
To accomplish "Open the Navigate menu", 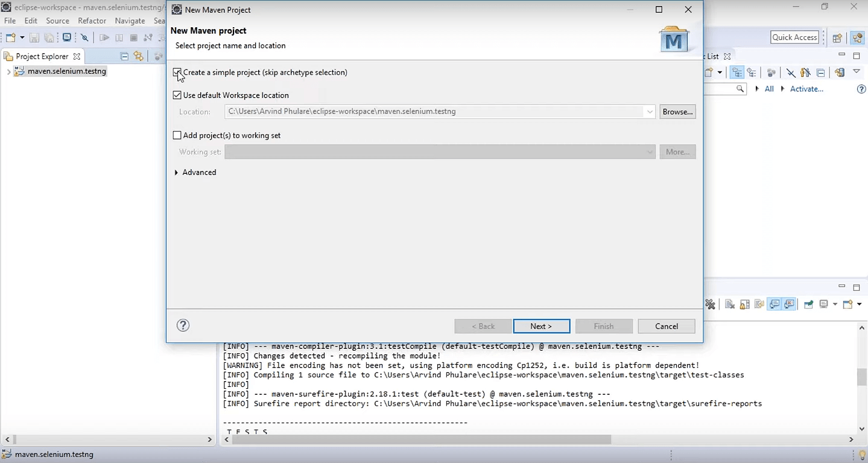I will coord(130,21).
